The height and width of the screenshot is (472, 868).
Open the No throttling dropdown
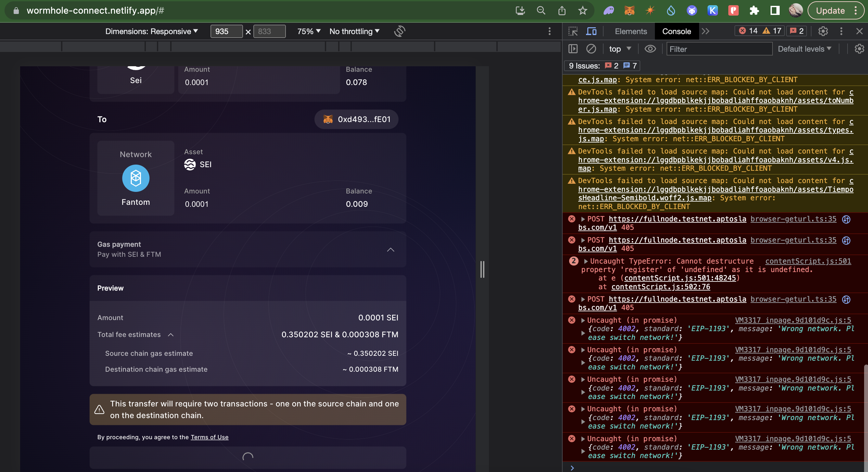tap(354, 31)
